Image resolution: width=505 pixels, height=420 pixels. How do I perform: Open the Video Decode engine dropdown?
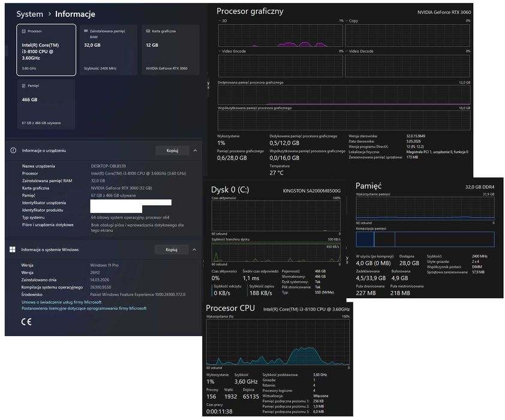(347, 51)
